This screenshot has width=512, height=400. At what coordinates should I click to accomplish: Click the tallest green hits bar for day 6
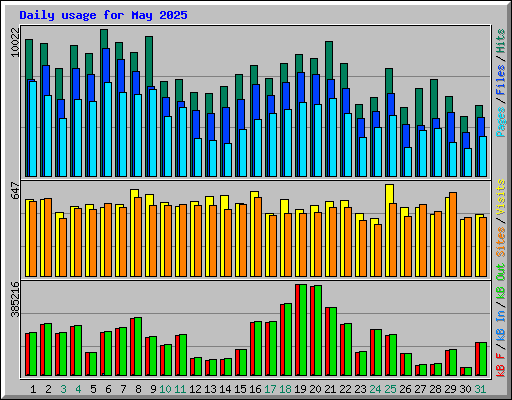[x=104, y=39]
